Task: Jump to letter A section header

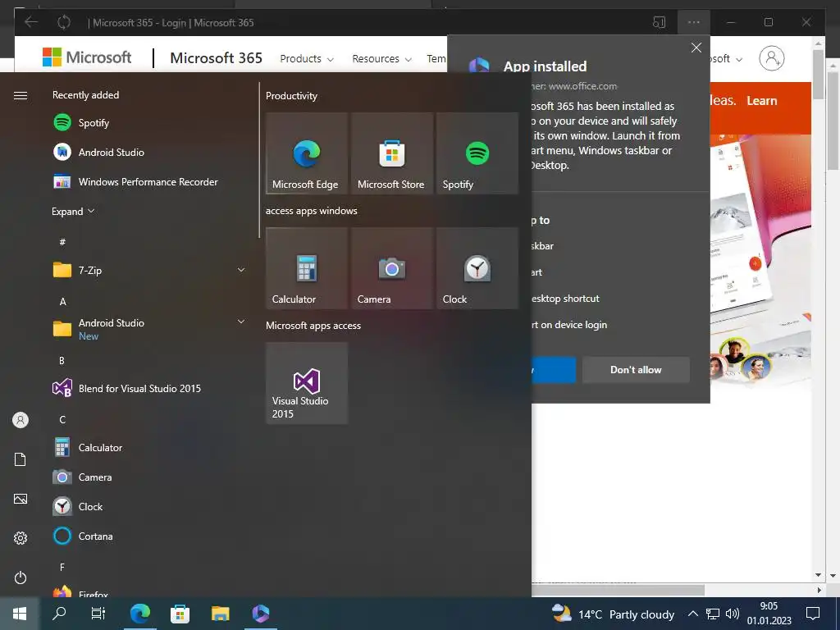Action: 62,302
